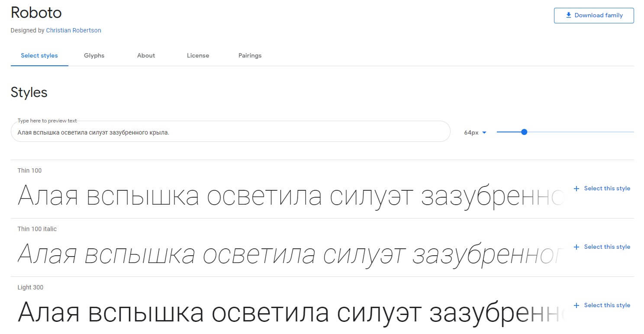Click the Roboto font title
The image size is (644, 334).
(36, 13)
